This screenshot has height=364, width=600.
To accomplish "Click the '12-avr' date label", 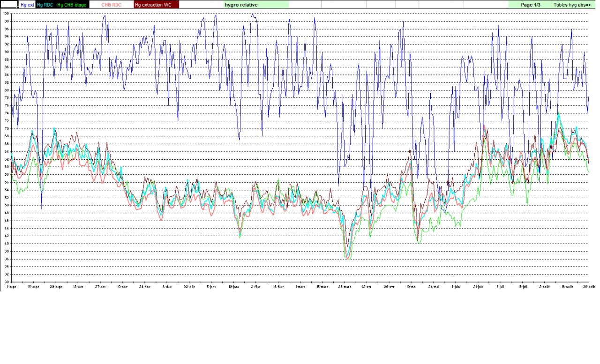I will coord(367,286).
